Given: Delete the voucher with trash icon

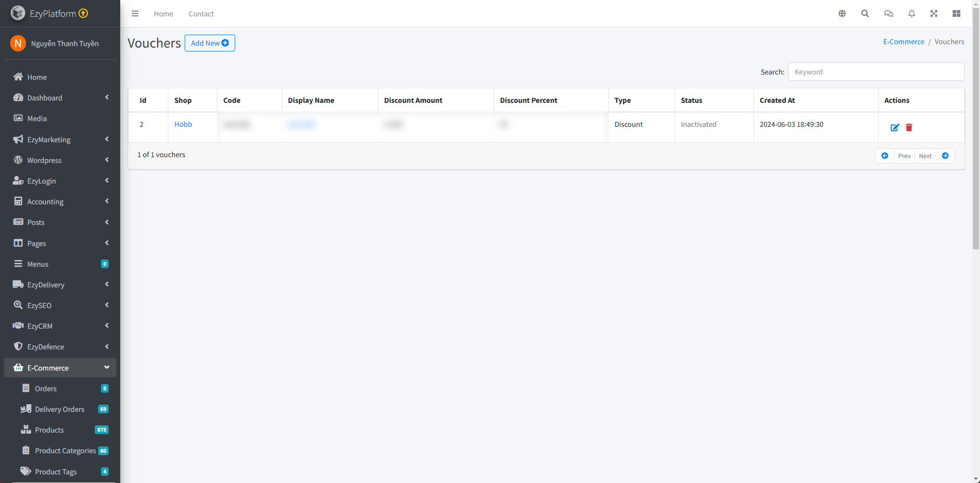Looking at the screenshot, I should pos(909,127).
